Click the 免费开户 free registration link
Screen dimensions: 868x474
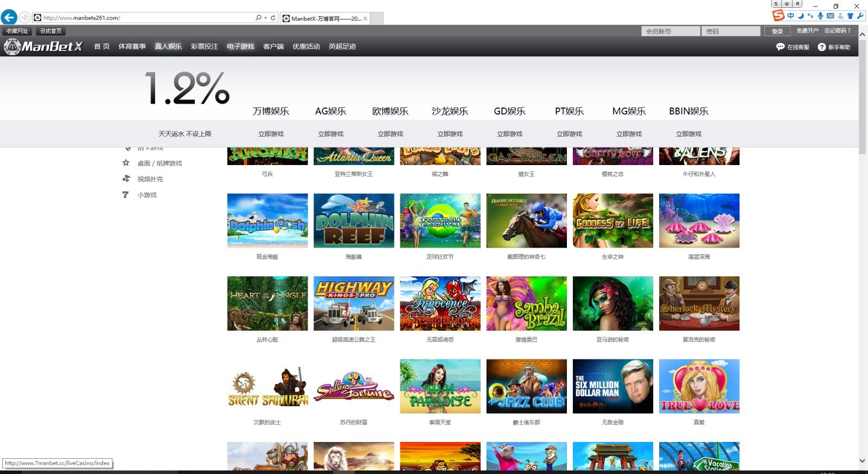click(x=807, y=31)
